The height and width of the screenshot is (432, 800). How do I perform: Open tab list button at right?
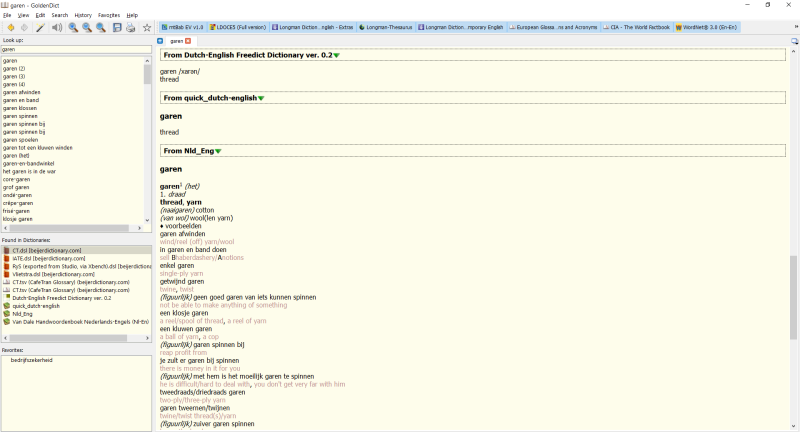coord(795,41)
